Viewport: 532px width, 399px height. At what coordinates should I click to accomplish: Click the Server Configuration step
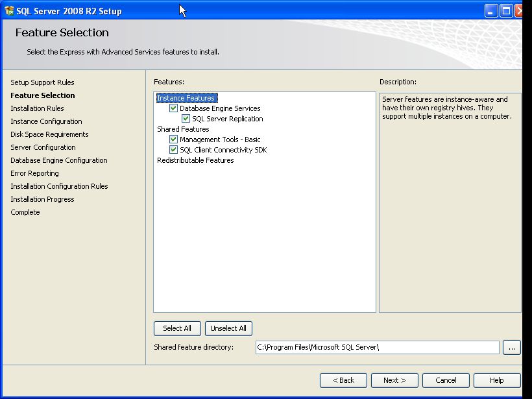pos(43,147)
